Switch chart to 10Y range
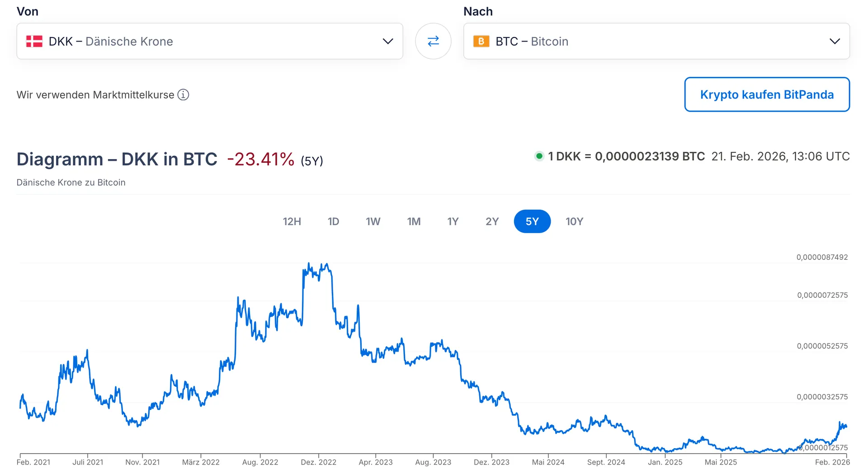This screenshot has height=474, width=868. click(574, 221)
